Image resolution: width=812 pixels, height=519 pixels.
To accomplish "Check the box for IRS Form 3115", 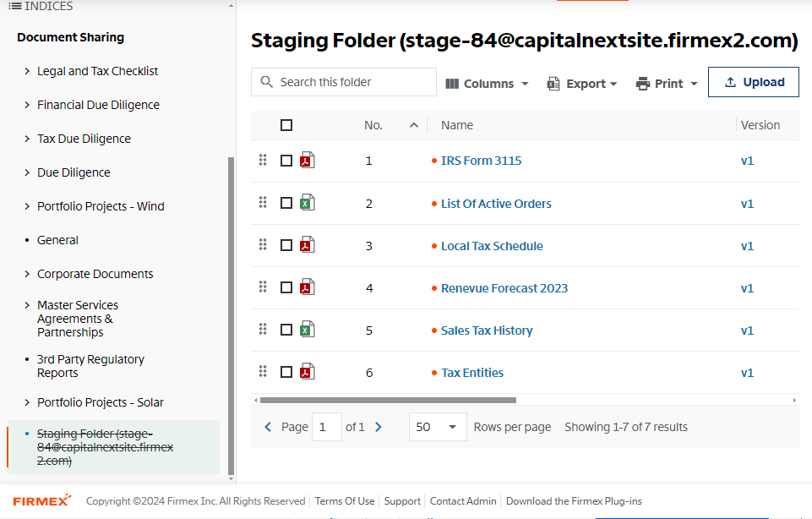I will (286, 161).
